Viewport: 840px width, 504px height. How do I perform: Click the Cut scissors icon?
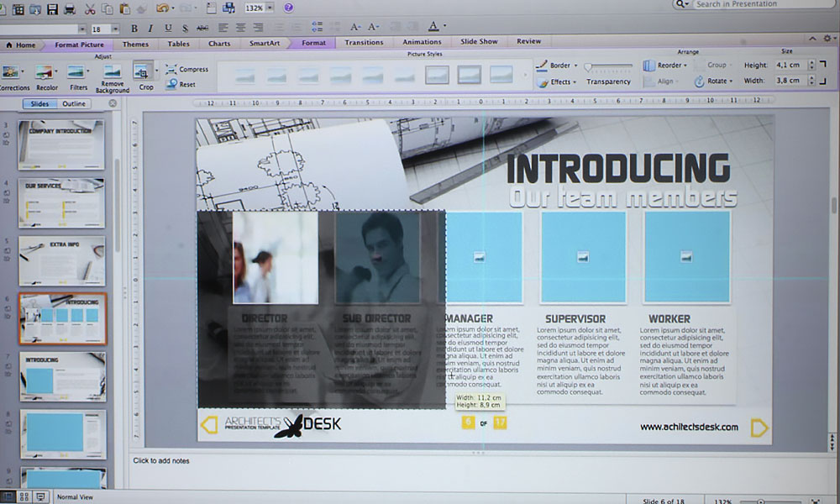coord(90,8)
